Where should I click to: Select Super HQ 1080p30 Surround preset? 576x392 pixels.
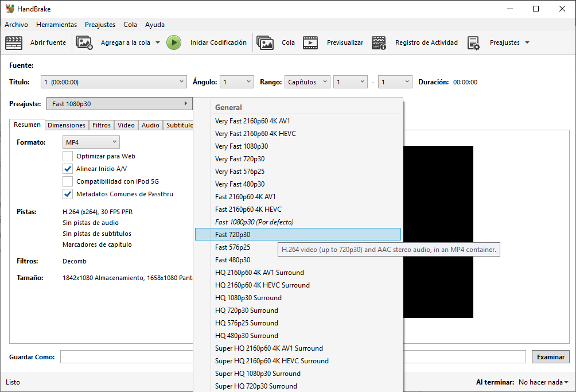tap(298, 373)
